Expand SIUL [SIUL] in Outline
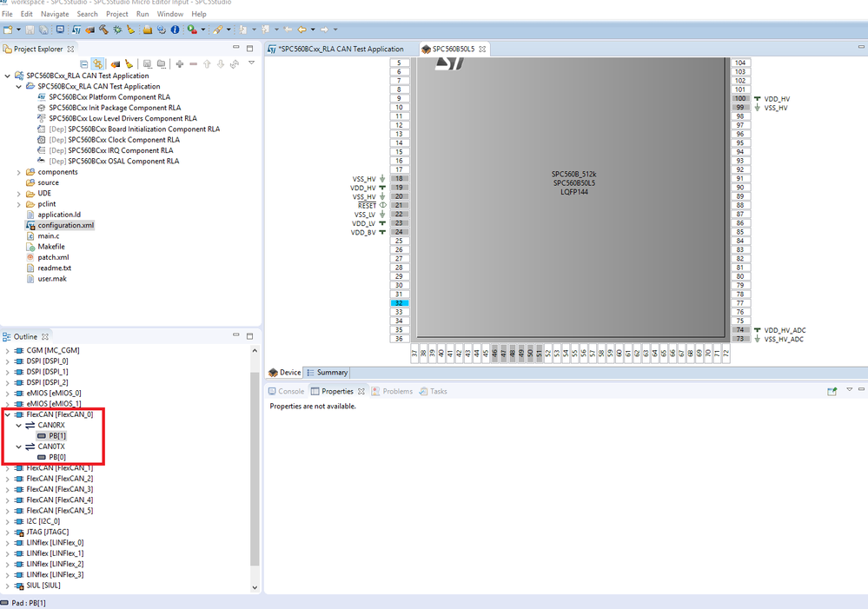 (x=7, y=586)
